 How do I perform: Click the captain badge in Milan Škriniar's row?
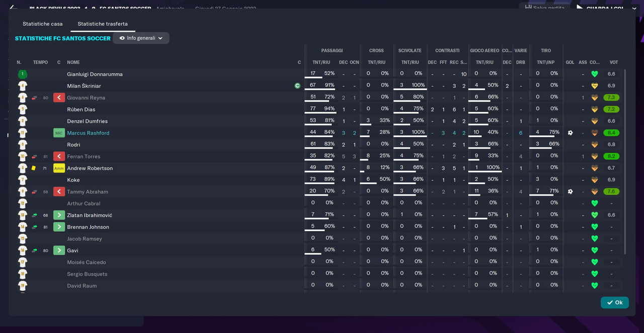pos(297,86)
